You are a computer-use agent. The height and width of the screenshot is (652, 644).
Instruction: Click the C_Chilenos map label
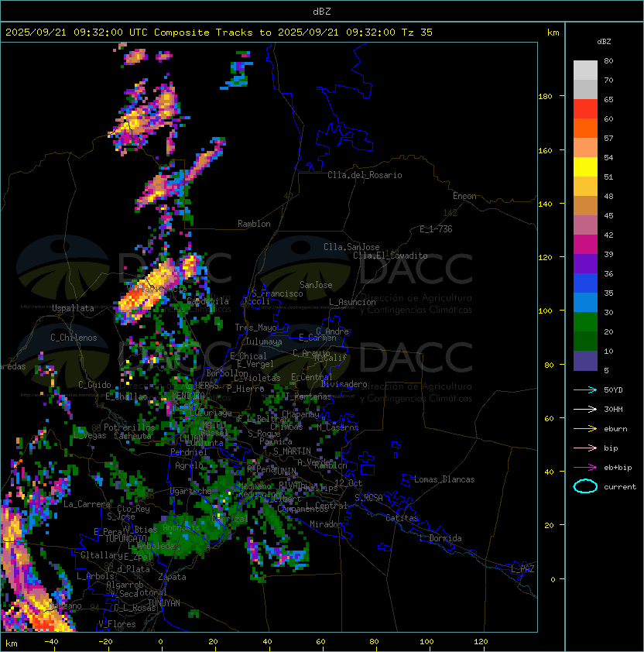click(x=74, y=338)
